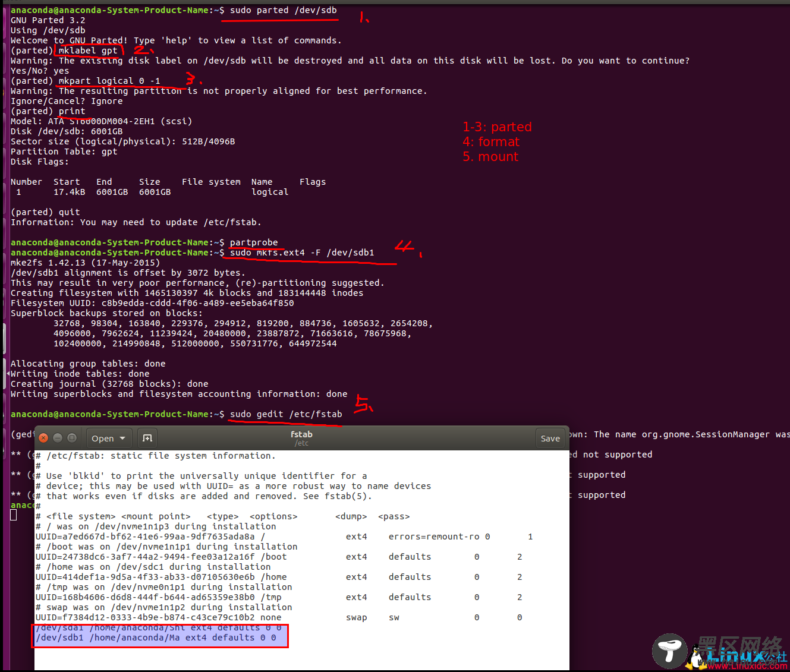Open the gedit Open file dropdown
The image size is (790, 672).
[x=109, y=438]
